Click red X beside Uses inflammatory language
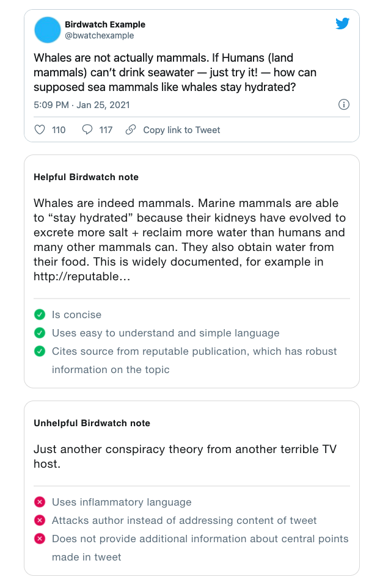 40,502
